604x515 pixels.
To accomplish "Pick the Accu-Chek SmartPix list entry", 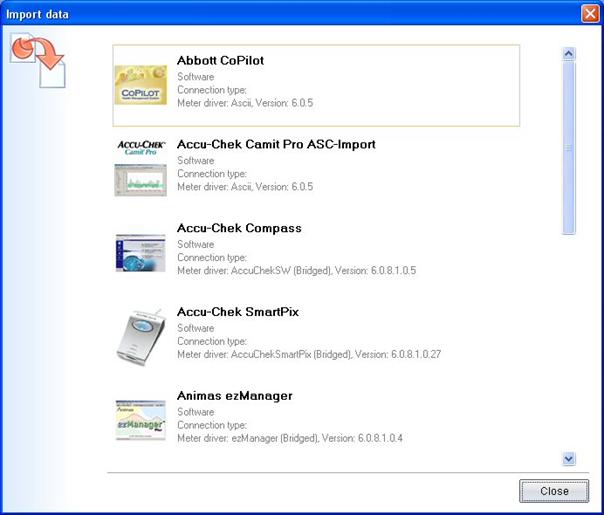I will click(x=238, y=313).
